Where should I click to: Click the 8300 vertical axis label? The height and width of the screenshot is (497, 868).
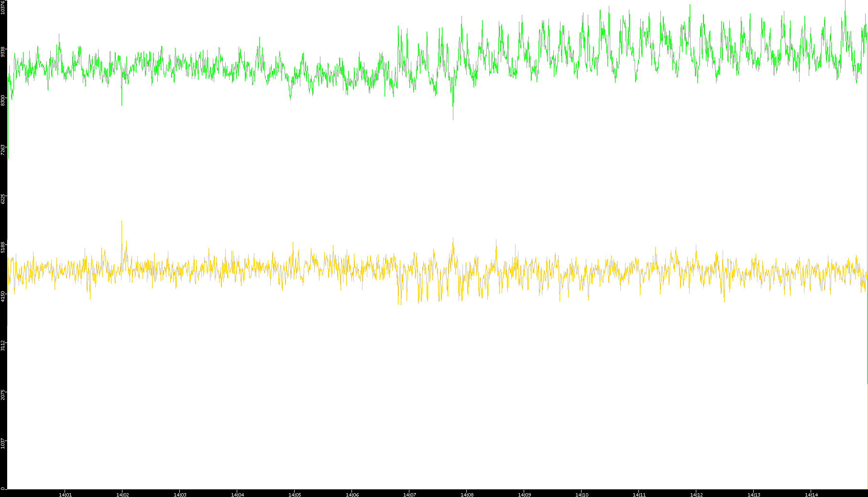[3, 100]
